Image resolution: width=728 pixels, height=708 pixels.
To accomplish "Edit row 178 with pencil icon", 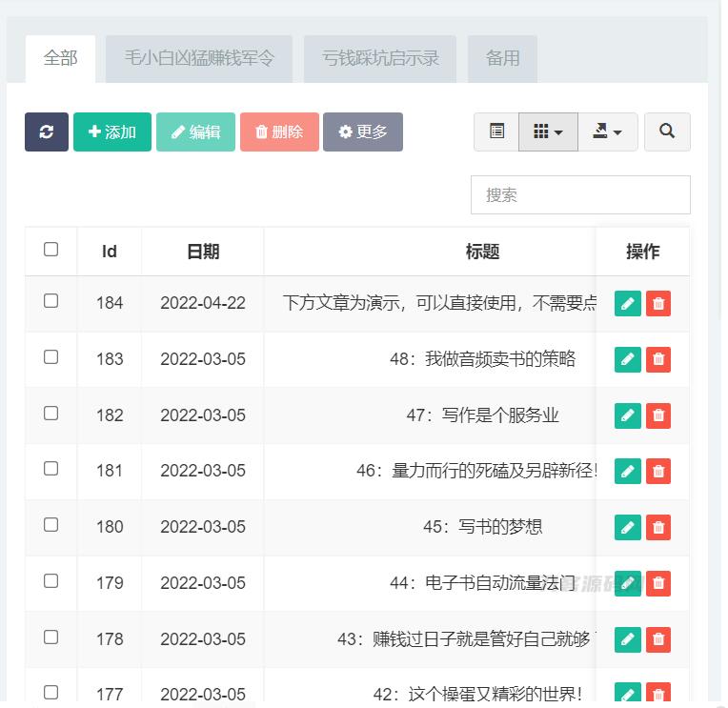I will [x=627, y=639].
